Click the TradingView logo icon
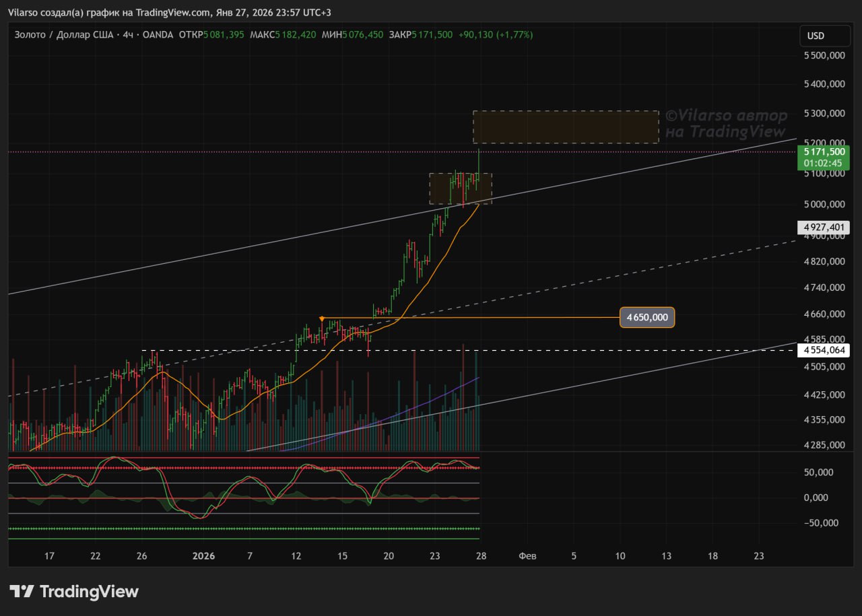862x616 pixels. click(x=22, y=592)
